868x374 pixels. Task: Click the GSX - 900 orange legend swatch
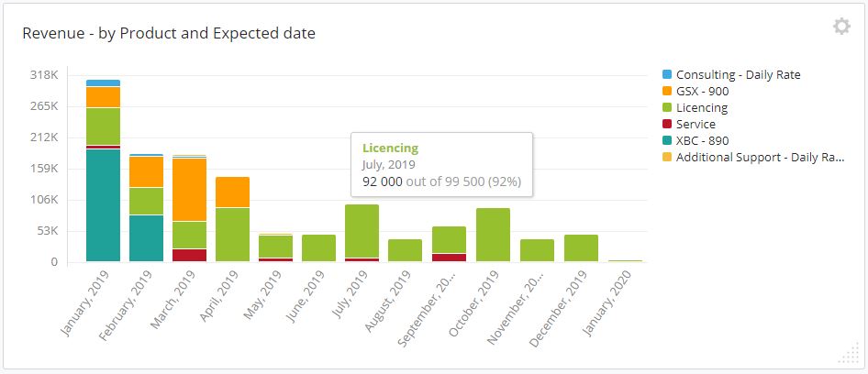[667, 92]
